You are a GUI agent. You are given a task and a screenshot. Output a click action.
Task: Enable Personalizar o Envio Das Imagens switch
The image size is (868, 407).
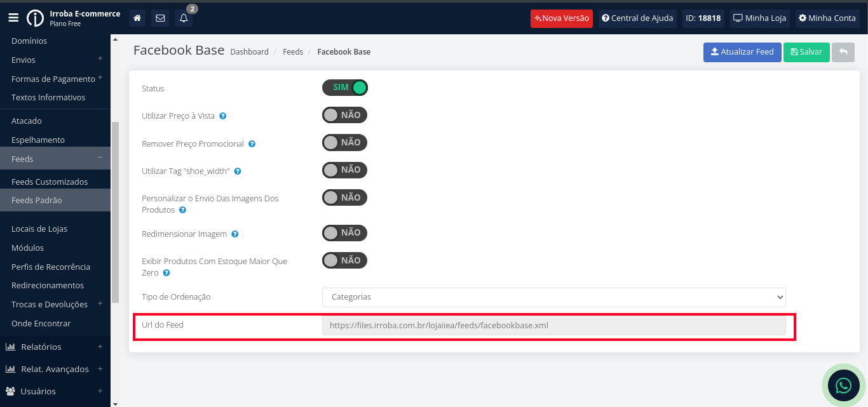(x=345, y=197)
